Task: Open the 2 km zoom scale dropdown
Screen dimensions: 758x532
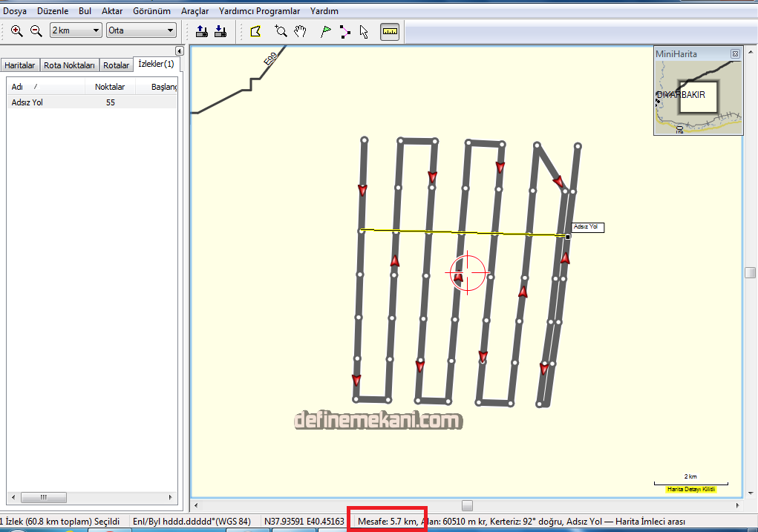Action: click(76, 30)
